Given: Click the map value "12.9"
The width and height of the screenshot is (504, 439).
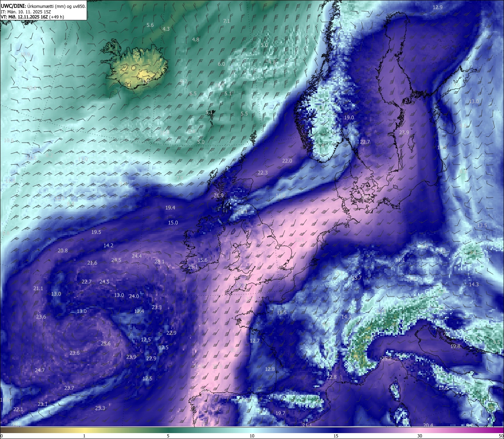Looking at the screenshot, I should tap(437, 7).
